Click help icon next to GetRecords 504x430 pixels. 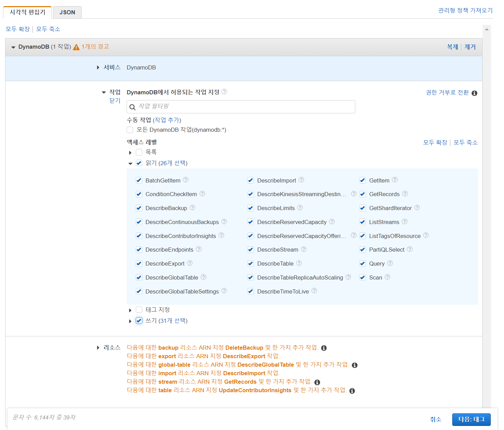pos(405,194)
